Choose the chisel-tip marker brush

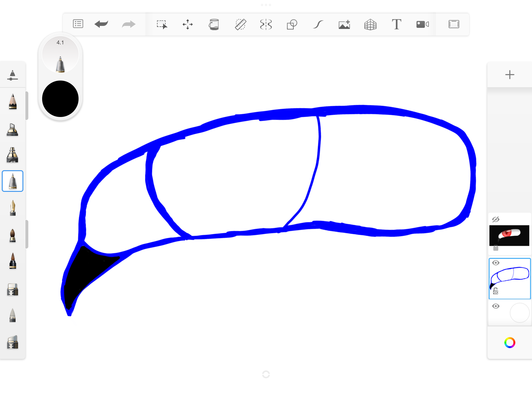[13, 129]
